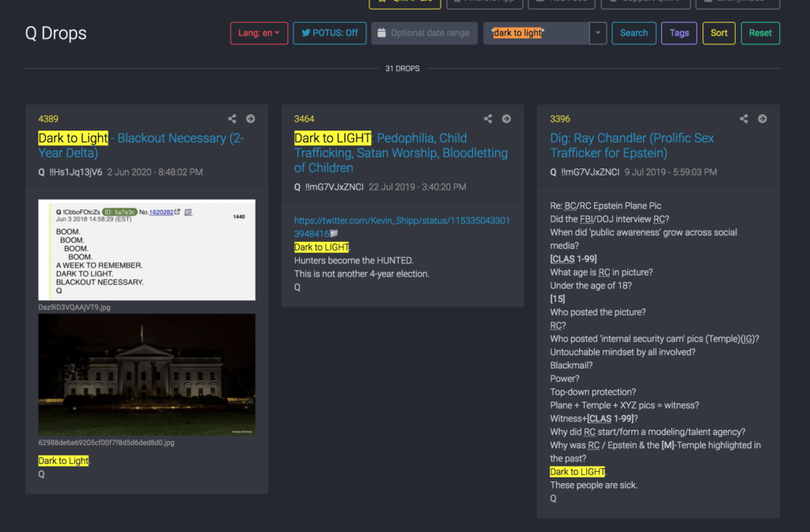Click the arrow icon on drop 3464
The height and width of the screenshot is (532, 810).
(x=506, y=119)
